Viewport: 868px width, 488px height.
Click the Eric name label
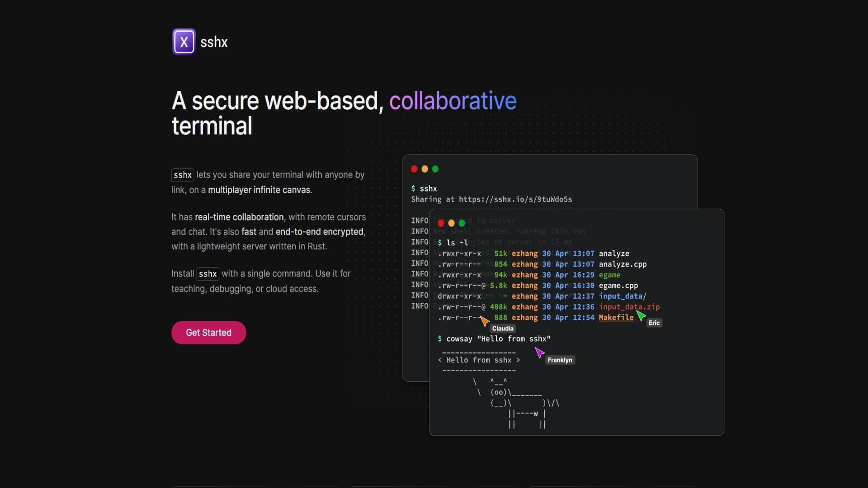(x=654, y=323)
